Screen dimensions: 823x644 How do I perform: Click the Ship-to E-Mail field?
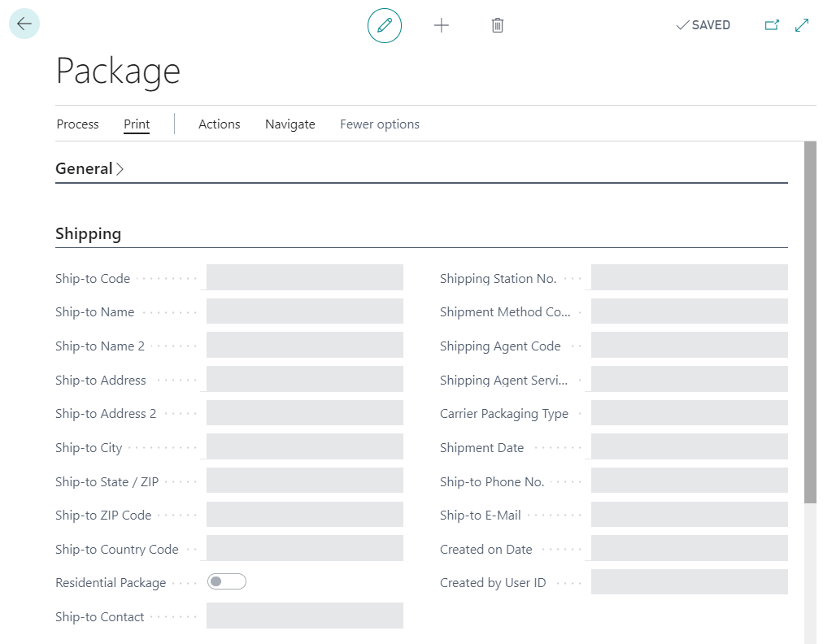[689, 515]
